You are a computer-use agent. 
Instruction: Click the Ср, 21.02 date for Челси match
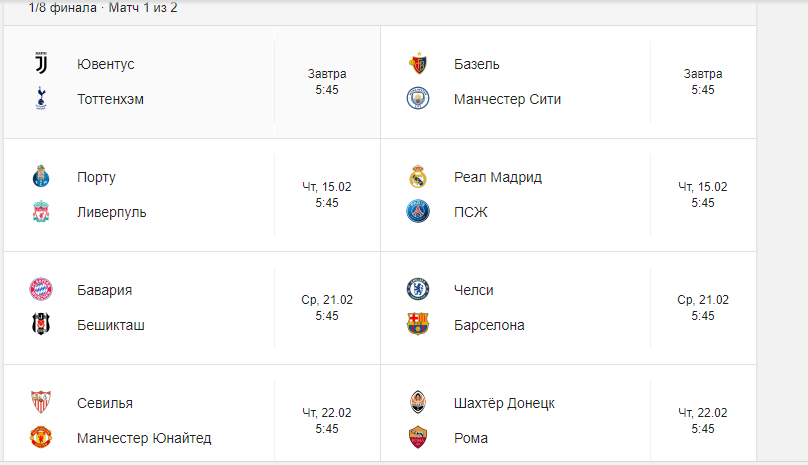tap(703, 300)
